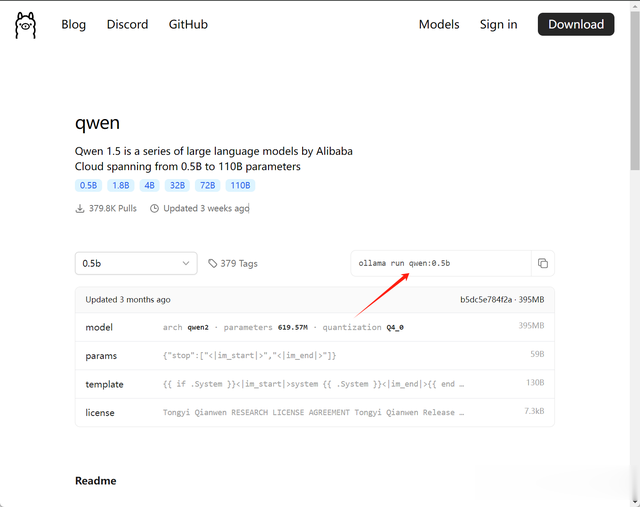Click the 130B template size
This screenshot has height=507, width=640.
click(535, 382)
